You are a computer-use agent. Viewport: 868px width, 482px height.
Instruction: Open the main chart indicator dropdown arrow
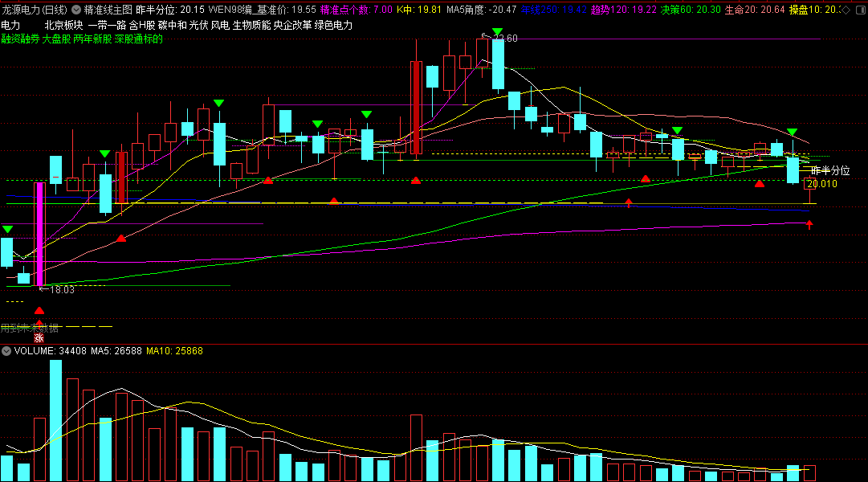pyautogui.click(x=76, y=10)
